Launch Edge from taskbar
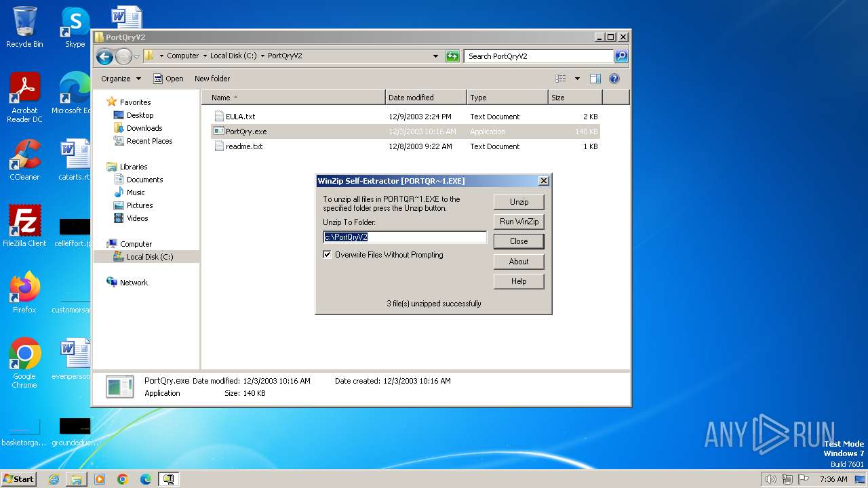 click(x=146, y=479)
